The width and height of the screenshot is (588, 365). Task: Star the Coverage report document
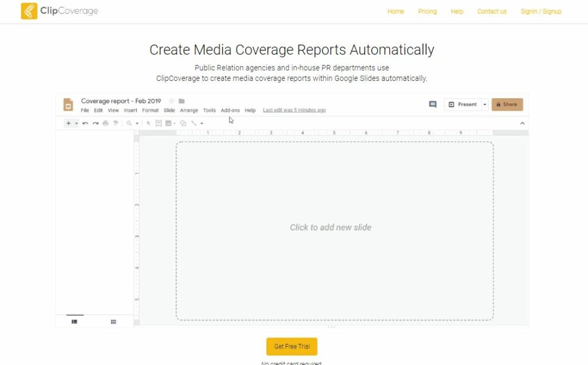click(x=171, y=101)
